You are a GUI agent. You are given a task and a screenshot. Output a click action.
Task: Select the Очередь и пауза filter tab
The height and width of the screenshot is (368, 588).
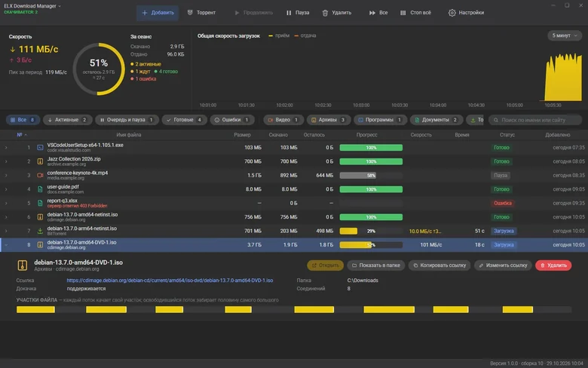coord(127,120)
